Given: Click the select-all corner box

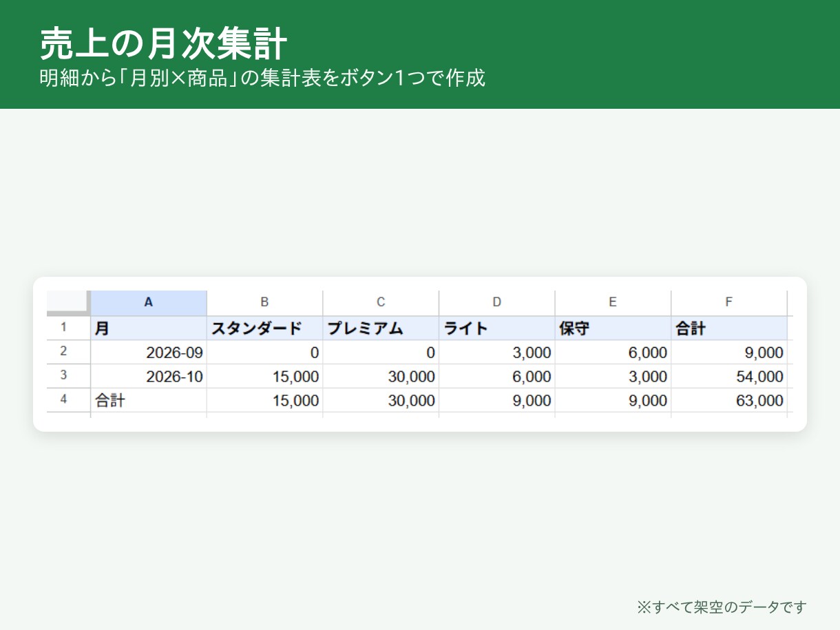Looking at the screenshot, I should click(x=67, y=302).
